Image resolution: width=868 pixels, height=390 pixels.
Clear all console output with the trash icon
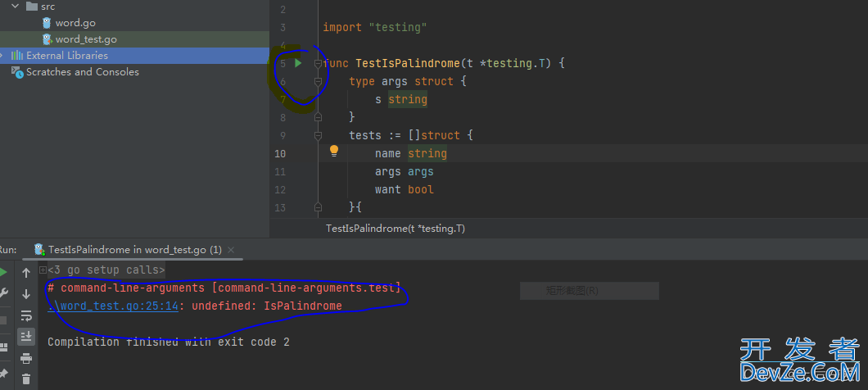point(26,379)
